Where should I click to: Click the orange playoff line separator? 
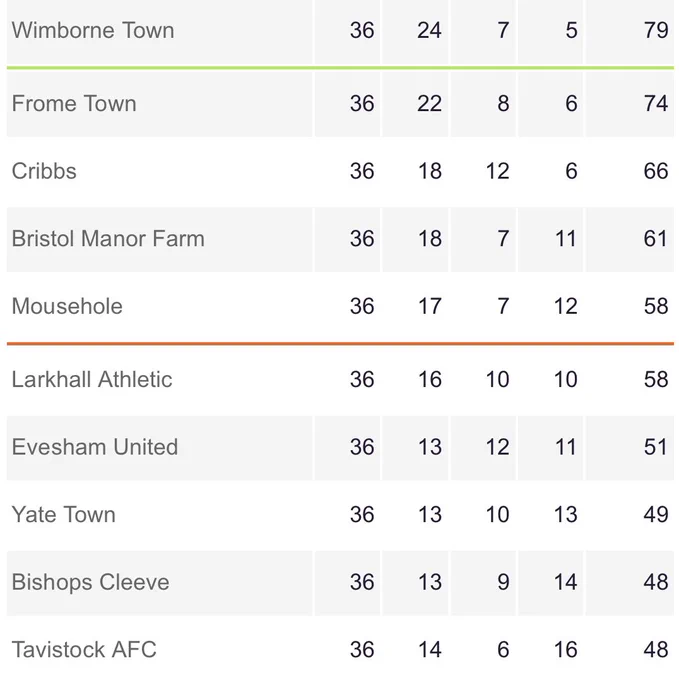pos(340,343)
